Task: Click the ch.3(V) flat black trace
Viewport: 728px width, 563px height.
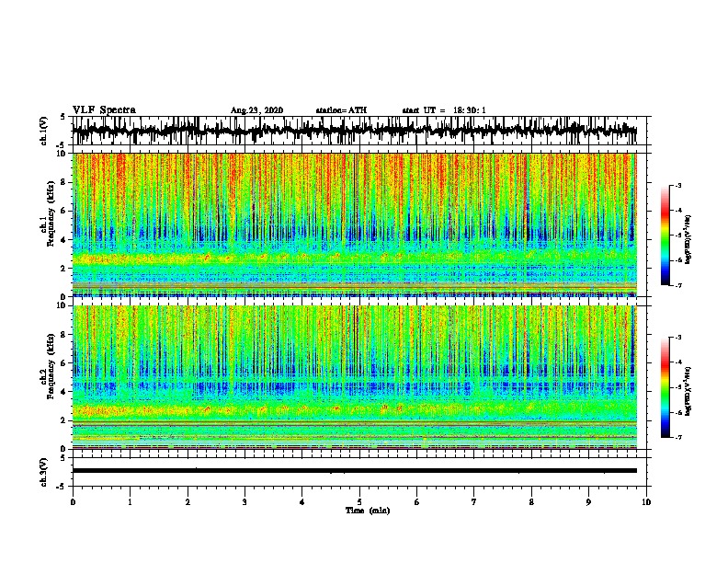Action: (354, 471)
